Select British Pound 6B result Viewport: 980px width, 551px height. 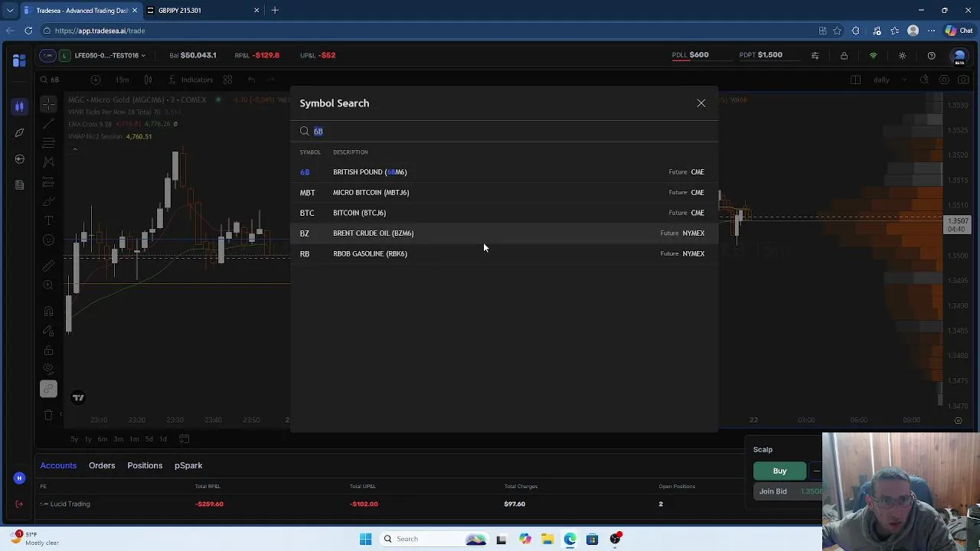click(502, 172)
